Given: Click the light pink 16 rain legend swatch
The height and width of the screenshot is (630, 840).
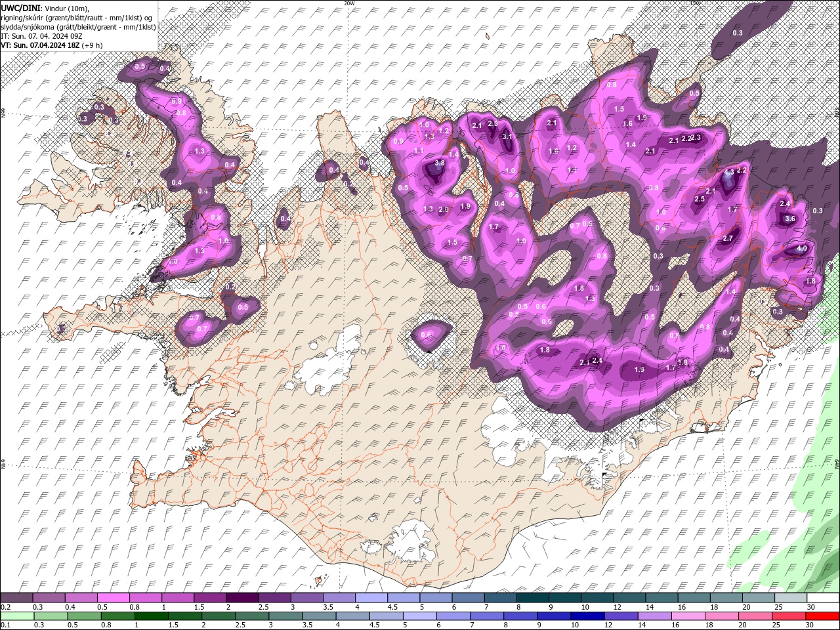Looking at the screenshot, I should pos(688,616).
